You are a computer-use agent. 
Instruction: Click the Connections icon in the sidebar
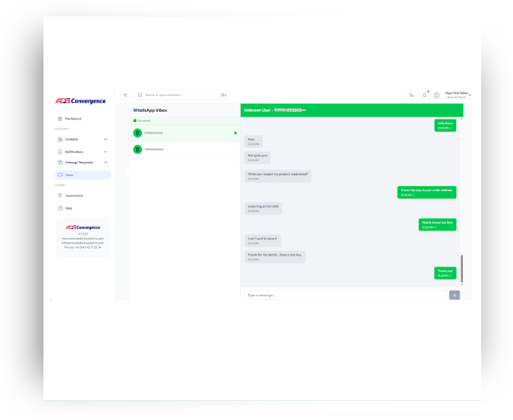pyautogui.click(x=59, y=195)
